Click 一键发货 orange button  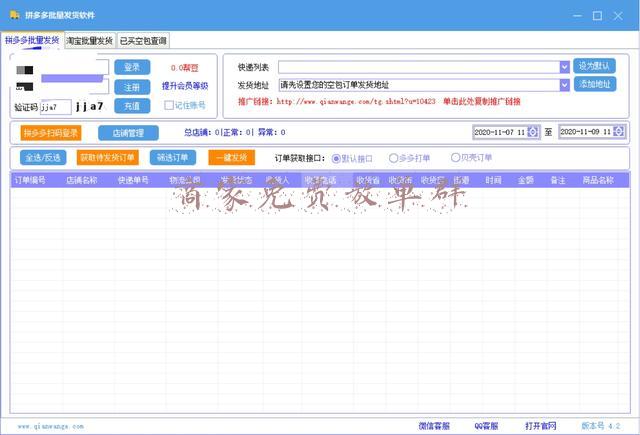(x=231, y=158)
